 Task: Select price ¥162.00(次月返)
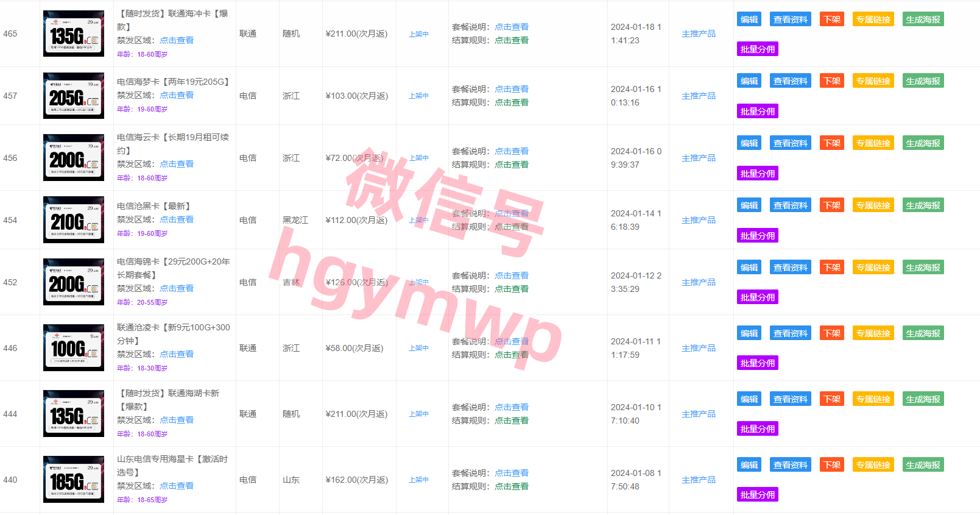356,480
